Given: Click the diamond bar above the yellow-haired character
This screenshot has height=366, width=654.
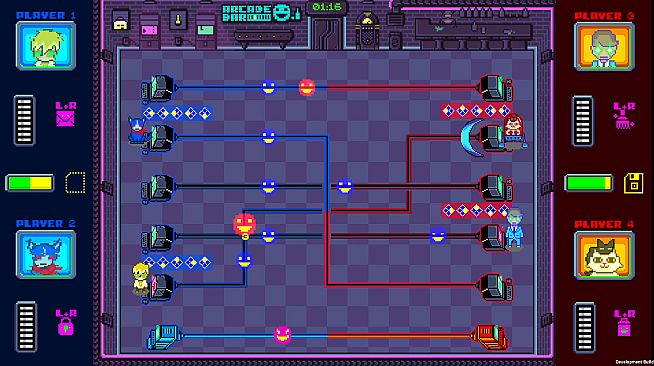Looking at the screenshot, I should (x=177, y=262).
